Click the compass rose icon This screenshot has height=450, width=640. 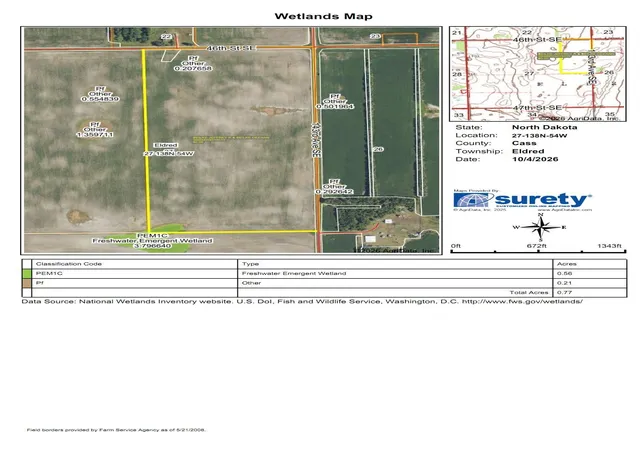[x=540, y=227]
